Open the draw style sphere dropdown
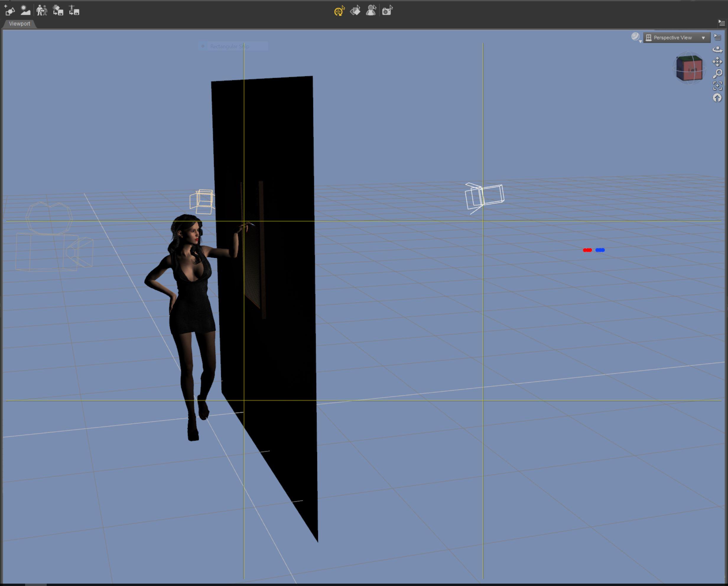Screen dimensions: 728x586 coord(636,37)
